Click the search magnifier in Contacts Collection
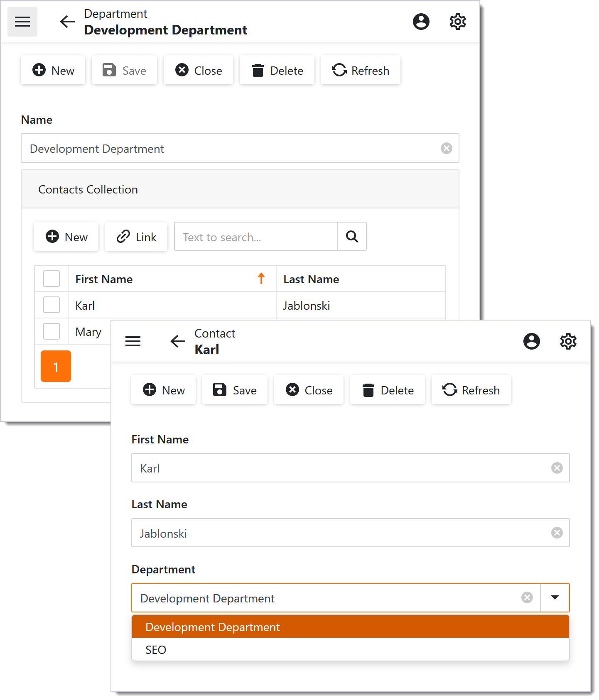599x700 pixels. point(352,237)
